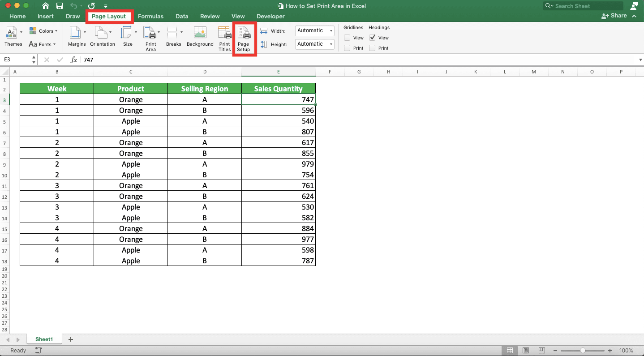Open the Breaks dropdown arrow
644x356 pixels.
click(x=181, y=32)
